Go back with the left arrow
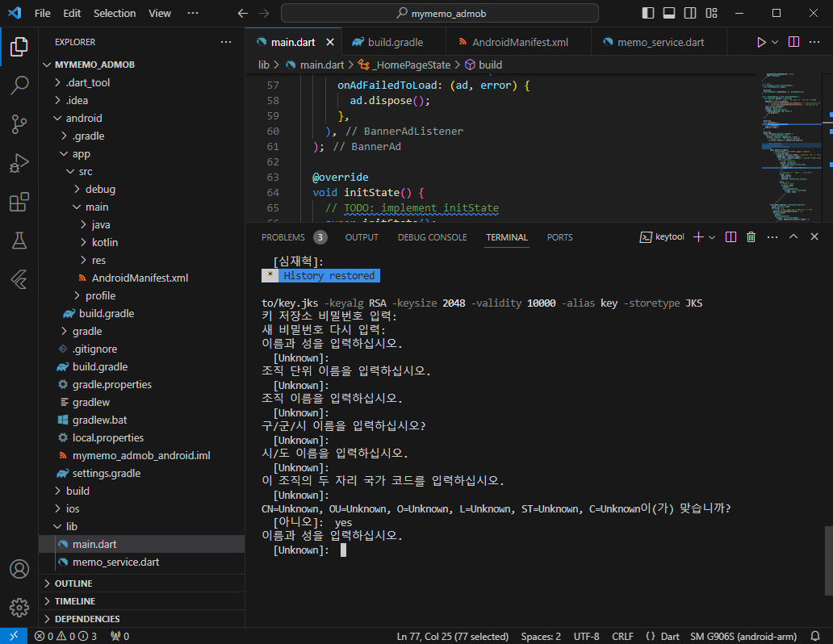The width and height of the screenshot is (833, 644). (x=243, y=13)
